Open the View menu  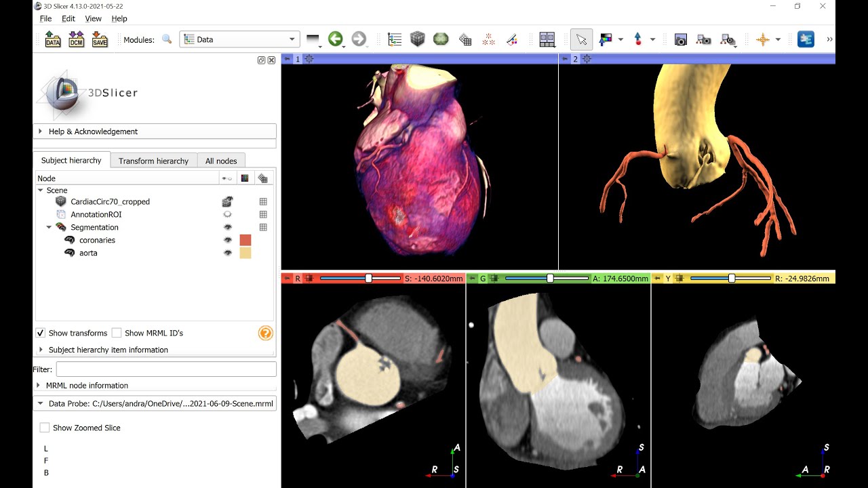click(x=94, y=18)
